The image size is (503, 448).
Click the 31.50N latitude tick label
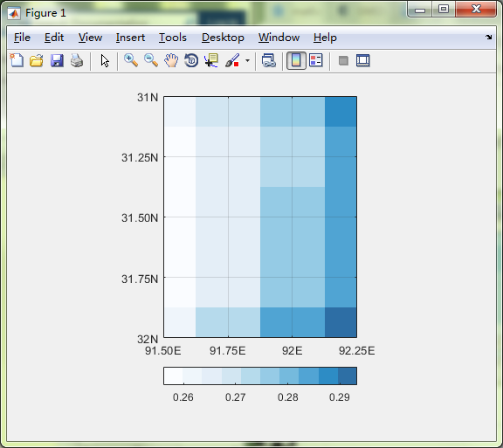pyautogui.click(x=140, y=218)
